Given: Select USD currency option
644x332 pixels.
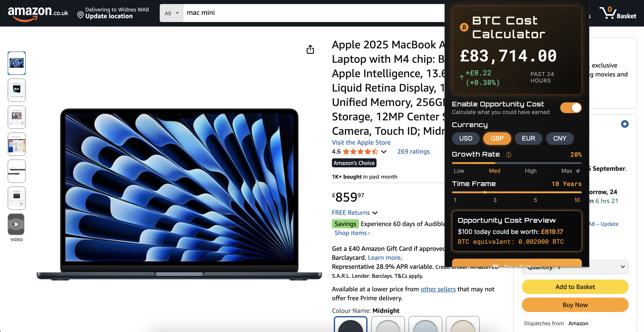Looking at the screenshot, I should (x=466, y=139).
